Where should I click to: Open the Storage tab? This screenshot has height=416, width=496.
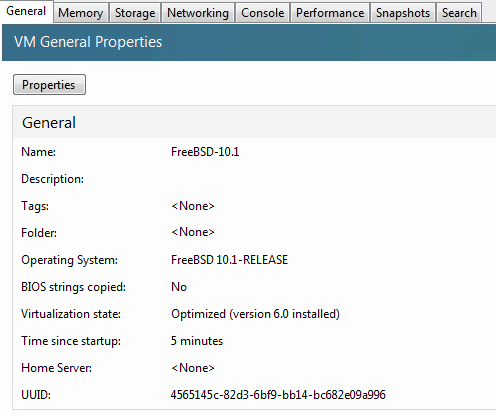click(x=135, y=13)
